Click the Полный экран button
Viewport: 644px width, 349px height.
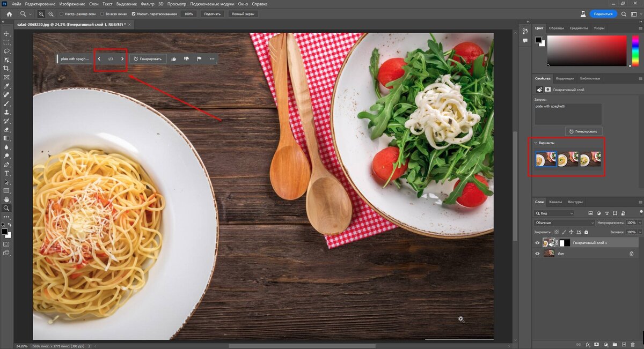(243, 13)
